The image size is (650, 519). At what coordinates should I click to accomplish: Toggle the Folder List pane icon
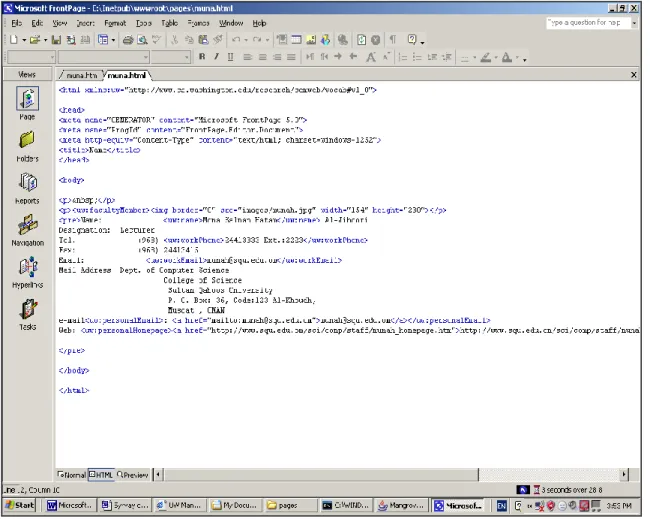103,40
